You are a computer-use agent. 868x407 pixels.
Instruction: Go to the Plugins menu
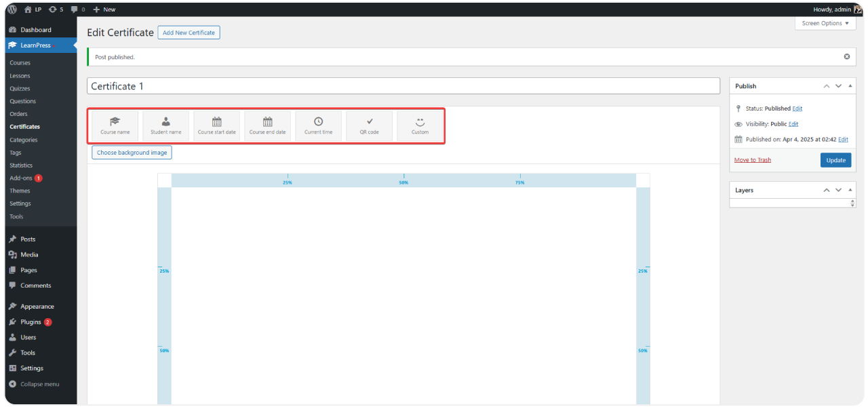(31, 322)
